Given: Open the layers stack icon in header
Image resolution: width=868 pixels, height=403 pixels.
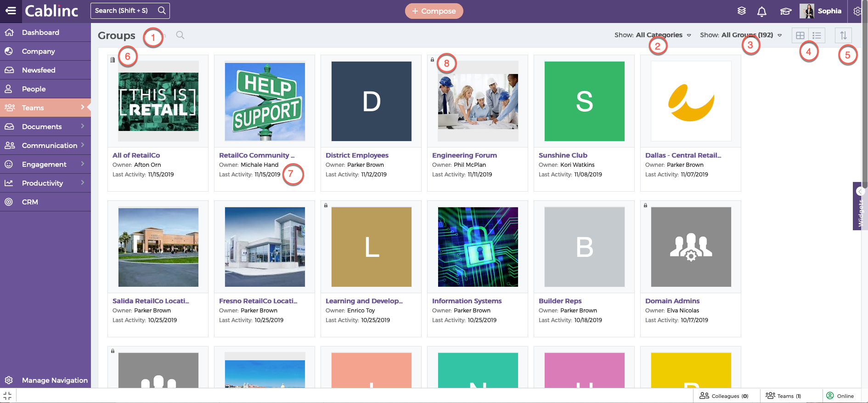Looking at the screenshot, I should pos(741,11).
